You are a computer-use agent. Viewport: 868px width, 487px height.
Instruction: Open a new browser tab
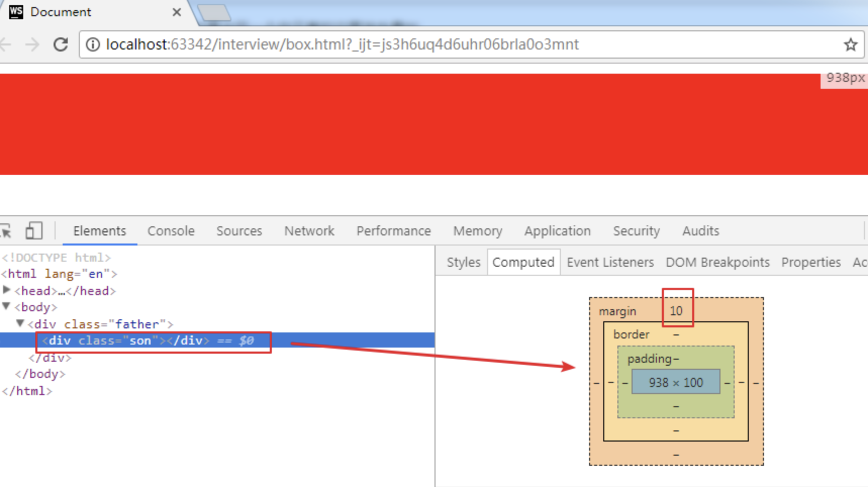[214, 13]
